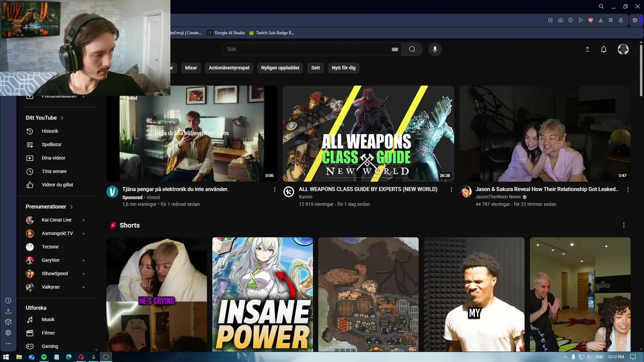Click the heart bookmark icon
Image resolution: width=644 pixels, height=362 pixels.
[x=591, y=20]
